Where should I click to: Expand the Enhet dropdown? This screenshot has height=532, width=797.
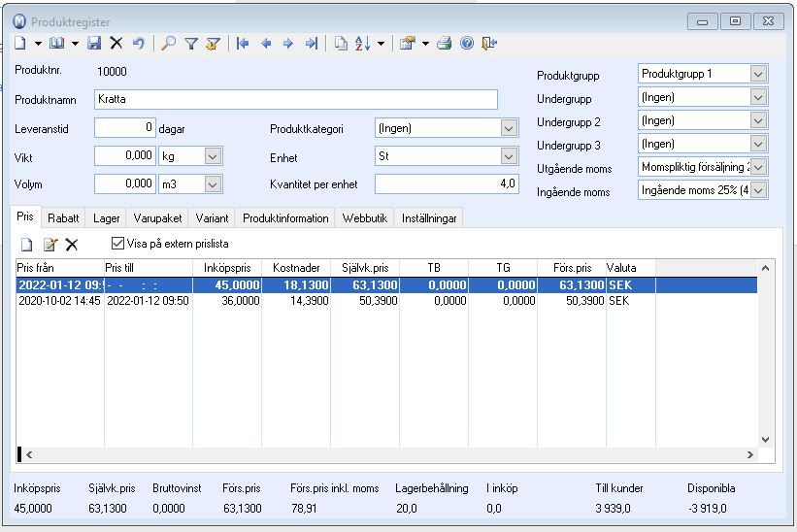coord(509,156)
